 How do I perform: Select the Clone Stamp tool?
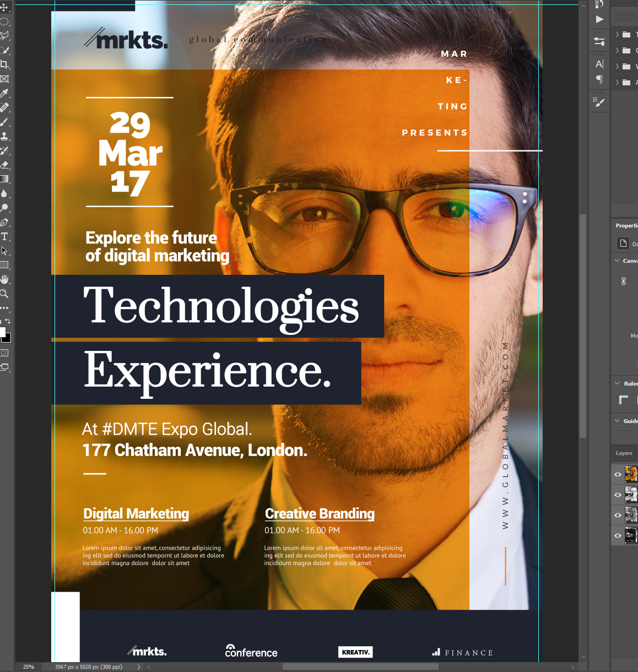(4, 136)
